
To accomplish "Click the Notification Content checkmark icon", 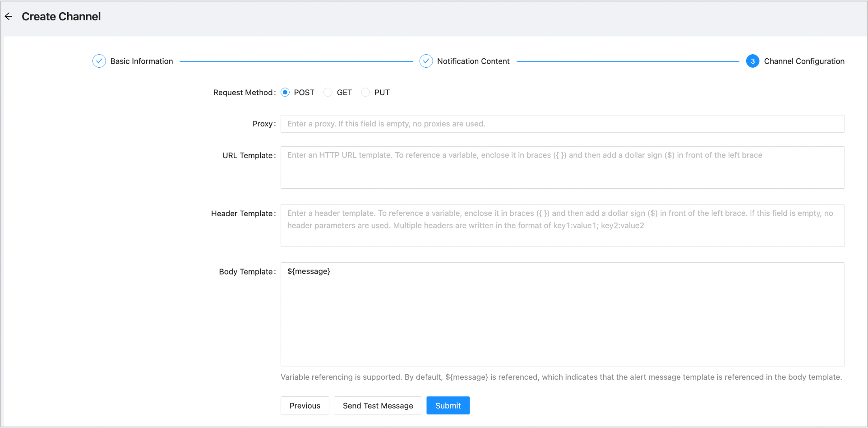I will (x=426, y=61).
